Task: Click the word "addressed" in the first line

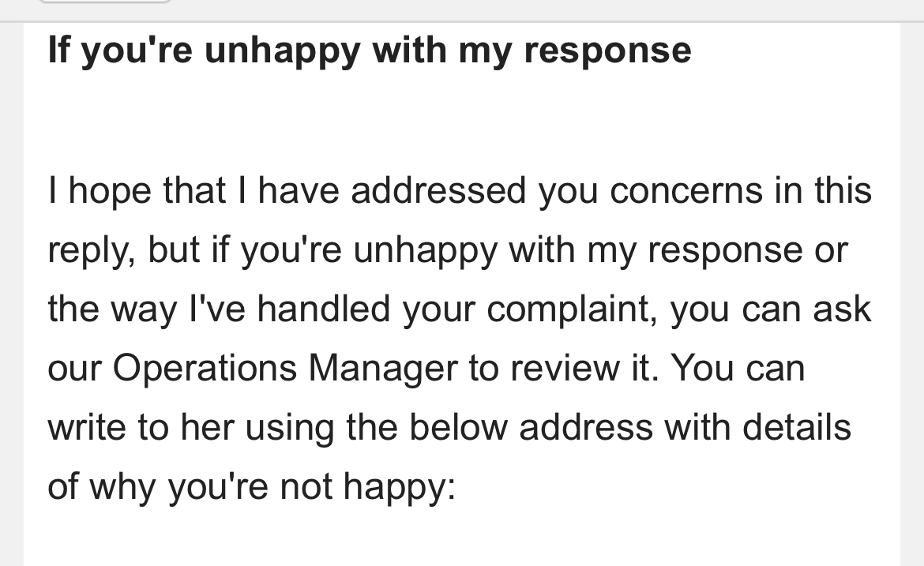Action: (x=438, y=191)
